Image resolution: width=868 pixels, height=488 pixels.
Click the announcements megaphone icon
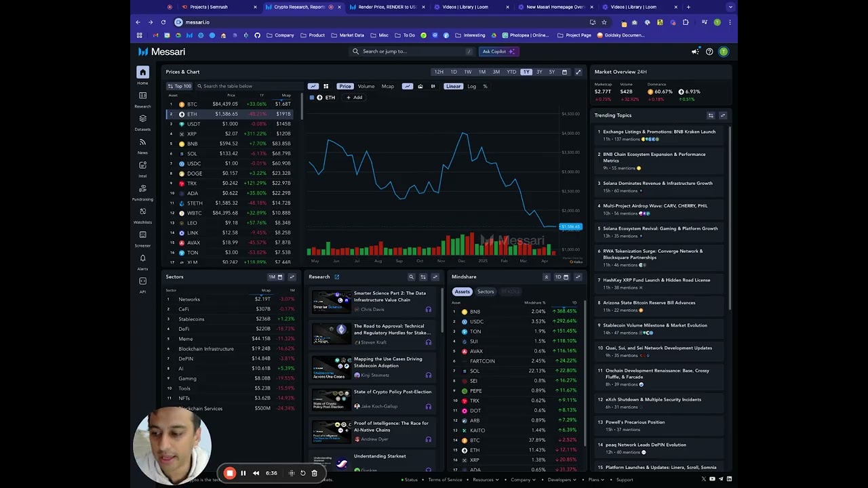tap(695, 52)
